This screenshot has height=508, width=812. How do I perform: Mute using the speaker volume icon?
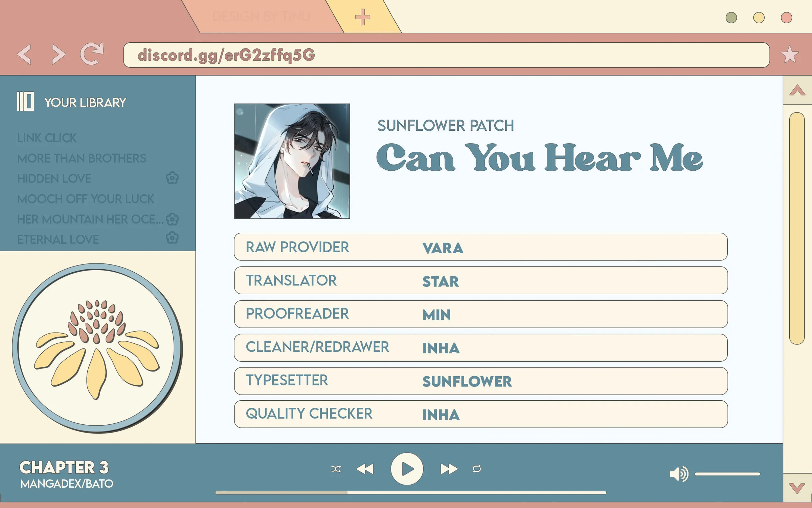(x=679, y=473)
